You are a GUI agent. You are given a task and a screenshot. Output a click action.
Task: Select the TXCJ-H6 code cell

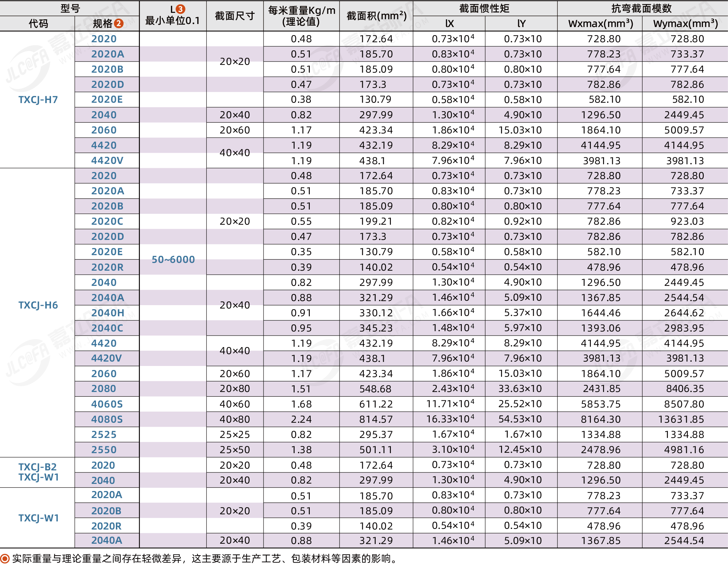pos(38,305)
